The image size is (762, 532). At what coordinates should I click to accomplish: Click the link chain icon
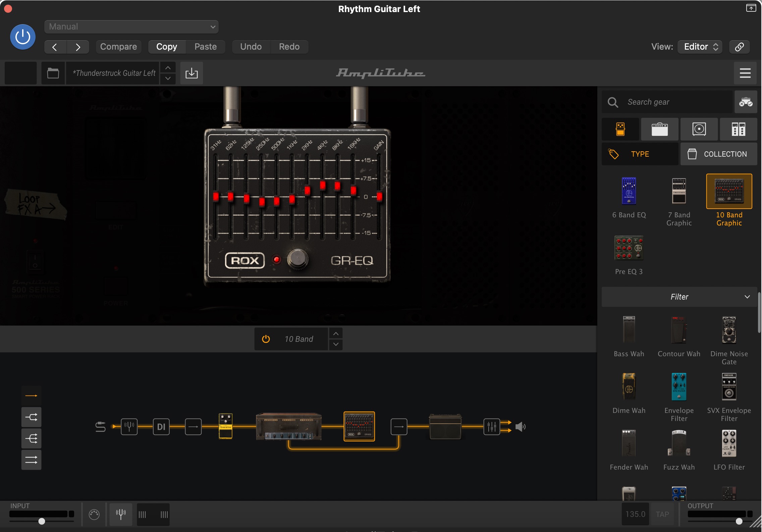[740, 47]
